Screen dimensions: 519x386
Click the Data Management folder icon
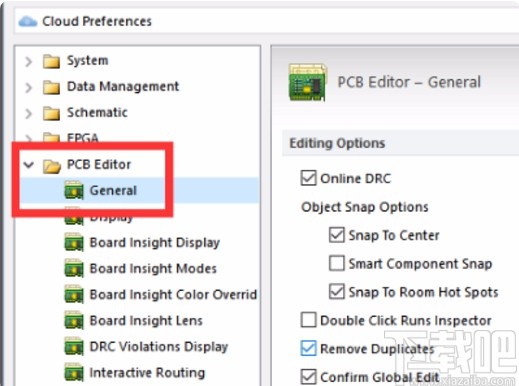click(x=51, y=87)
